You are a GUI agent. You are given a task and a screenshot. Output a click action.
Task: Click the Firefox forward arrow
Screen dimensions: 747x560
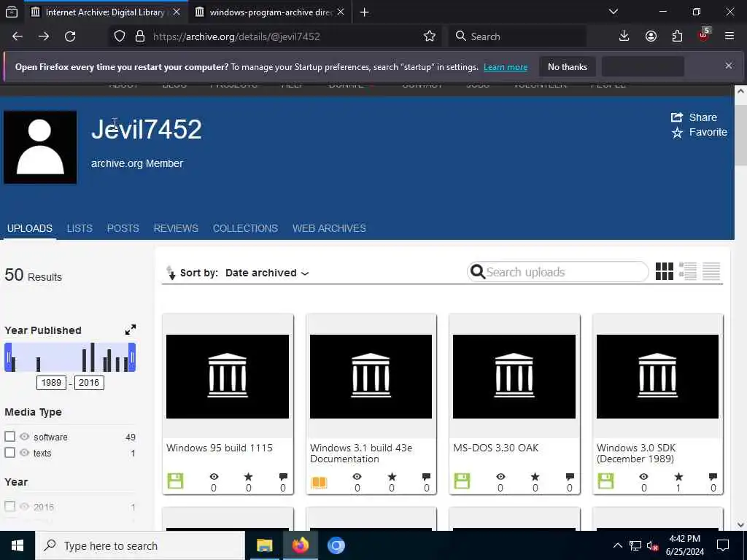click(44, 36)
